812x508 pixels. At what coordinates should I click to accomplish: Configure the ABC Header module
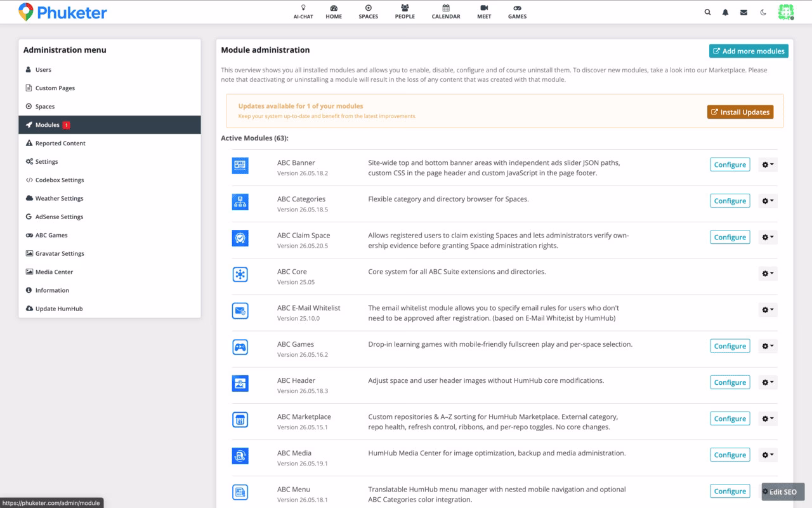(730, 383)
